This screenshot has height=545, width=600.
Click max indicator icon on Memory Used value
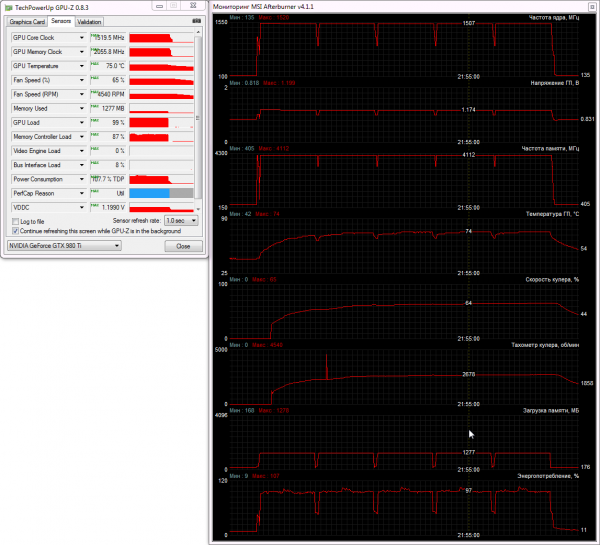94,106
